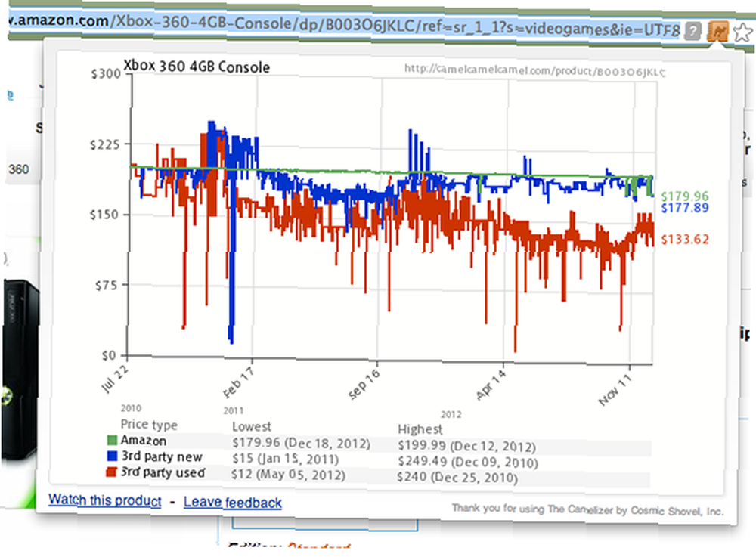Click the $133.62 current used price label

point(685,239)
